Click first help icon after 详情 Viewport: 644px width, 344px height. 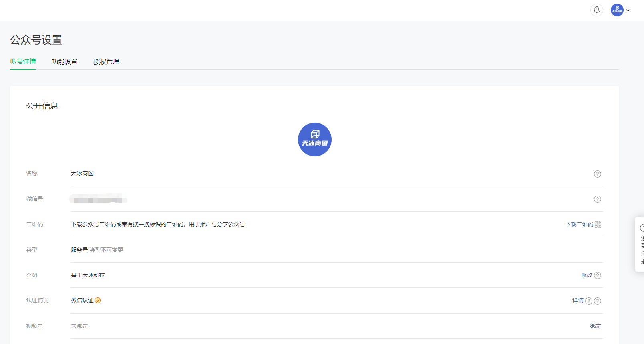pyautogui.click(x=589, y=301)
